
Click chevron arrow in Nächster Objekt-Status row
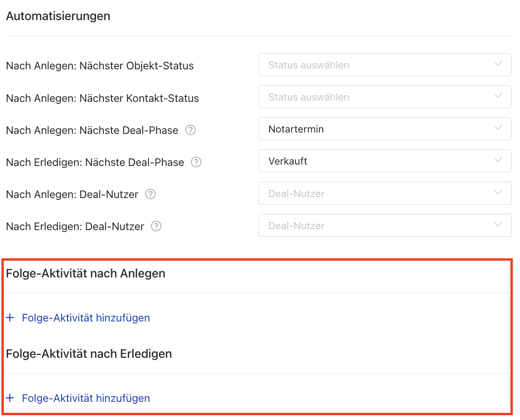click(x=498, y=64)
